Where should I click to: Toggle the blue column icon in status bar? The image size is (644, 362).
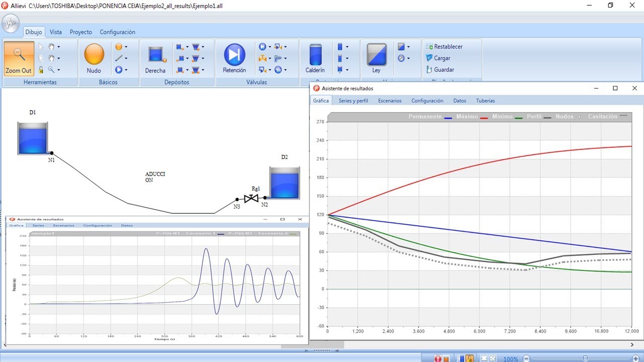[x=461, y=358]
